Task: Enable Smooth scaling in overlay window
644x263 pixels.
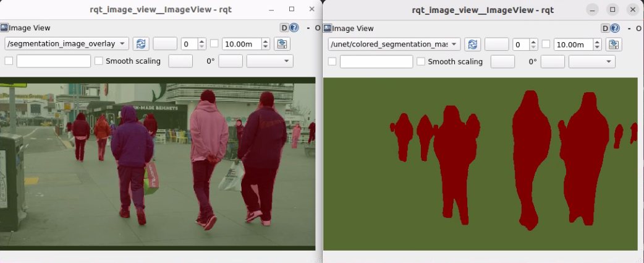Action: click(99, 61)
